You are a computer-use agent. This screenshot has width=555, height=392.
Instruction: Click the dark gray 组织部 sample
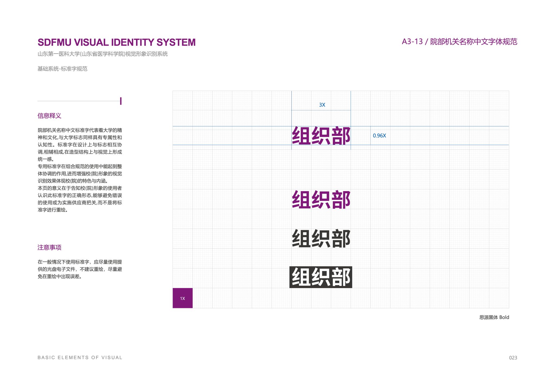pyautogui.click(x=321, y=239)
